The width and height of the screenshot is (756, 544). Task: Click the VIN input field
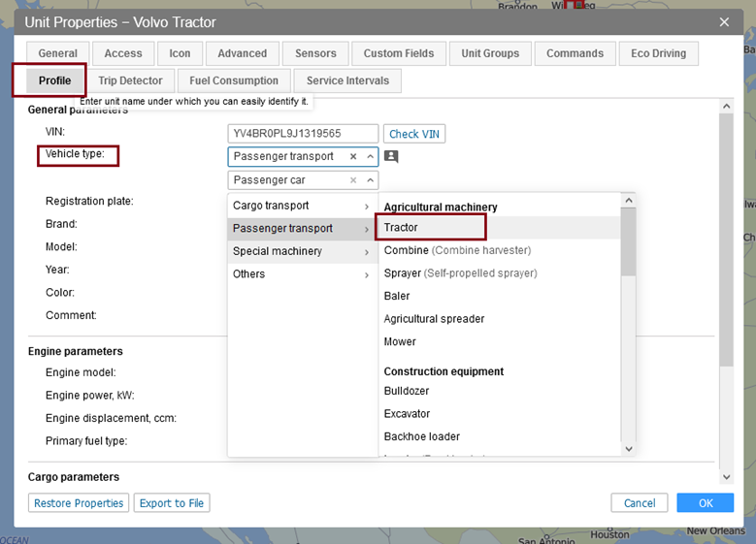pos(303,134)
